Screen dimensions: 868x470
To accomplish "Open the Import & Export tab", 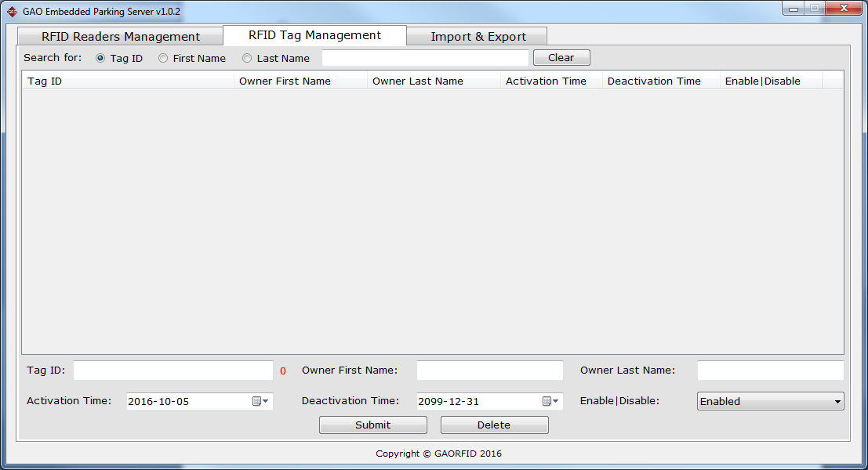I will (x=478, y=37).
